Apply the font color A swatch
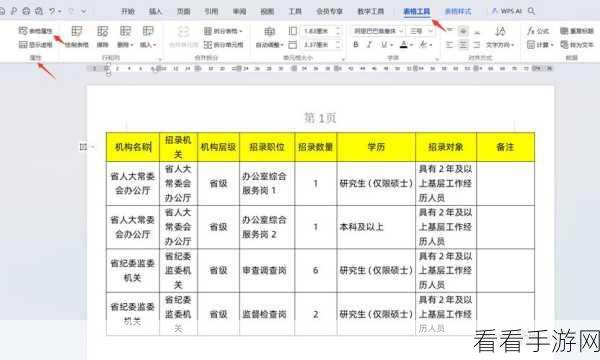Screen dimensions: 600x360 point(404,45)
